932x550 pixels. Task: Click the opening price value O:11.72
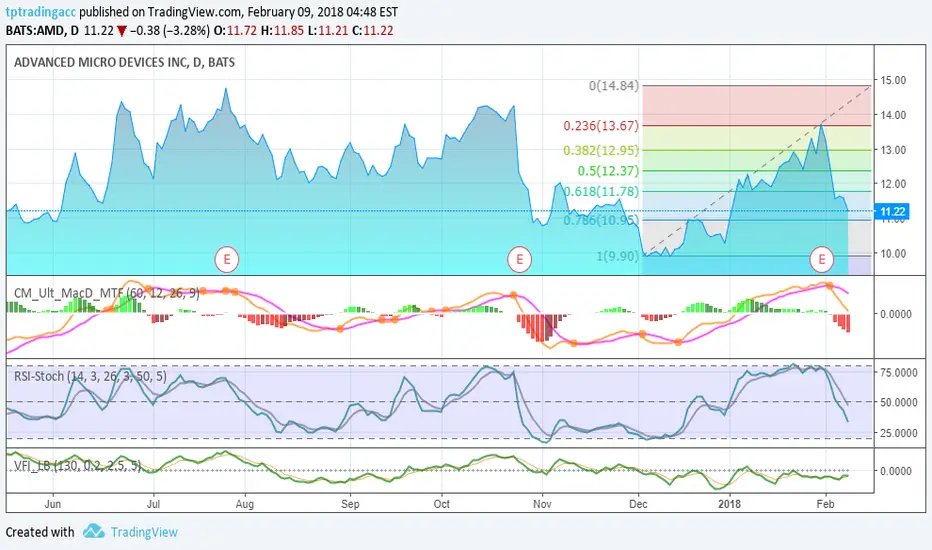pyautogui.click(x=235, y=31)
